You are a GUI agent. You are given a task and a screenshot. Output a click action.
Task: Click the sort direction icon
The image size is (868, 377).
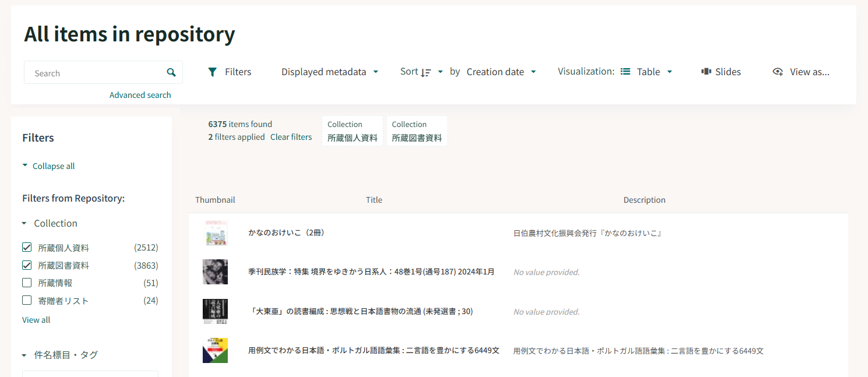pos(426,72)
